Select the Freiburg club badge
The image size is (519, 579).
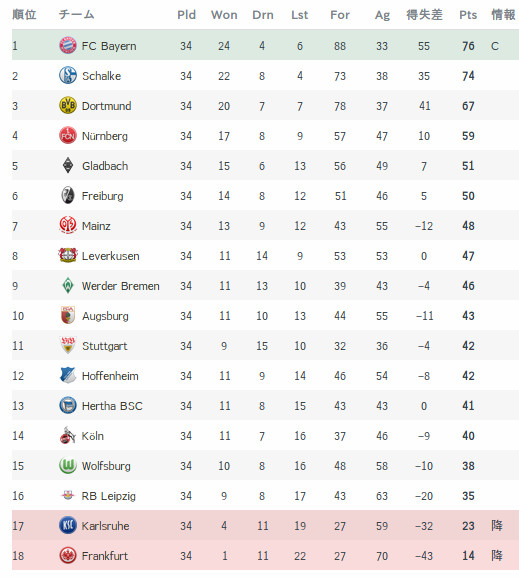(x=68, y=195)
